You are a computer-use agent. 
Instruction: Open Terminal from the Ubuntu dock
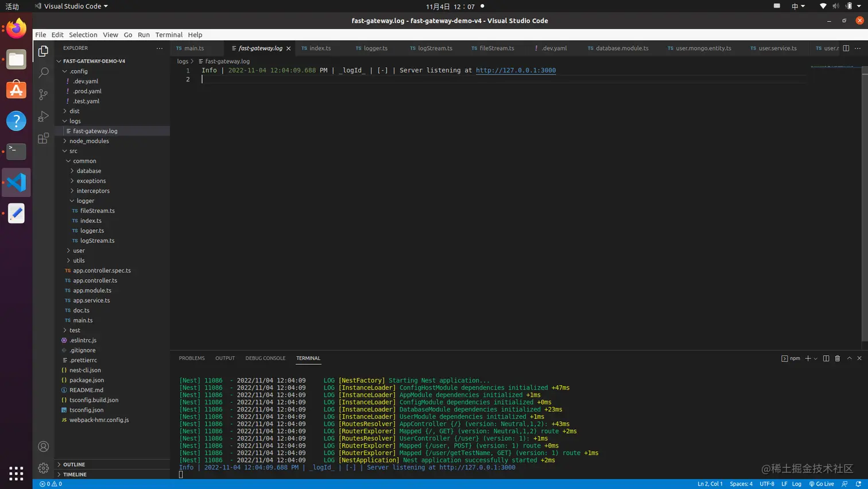16,151
